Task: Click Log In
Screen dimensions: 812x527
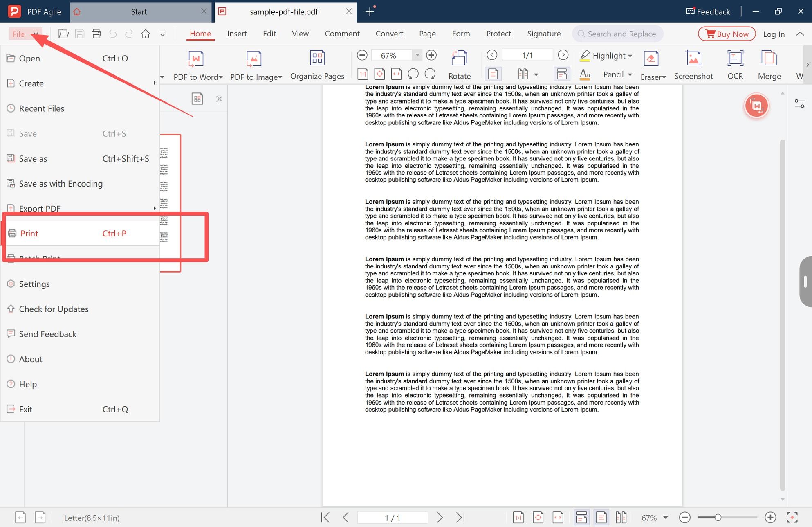Action: pyautogui.click(x=774, y=34)
